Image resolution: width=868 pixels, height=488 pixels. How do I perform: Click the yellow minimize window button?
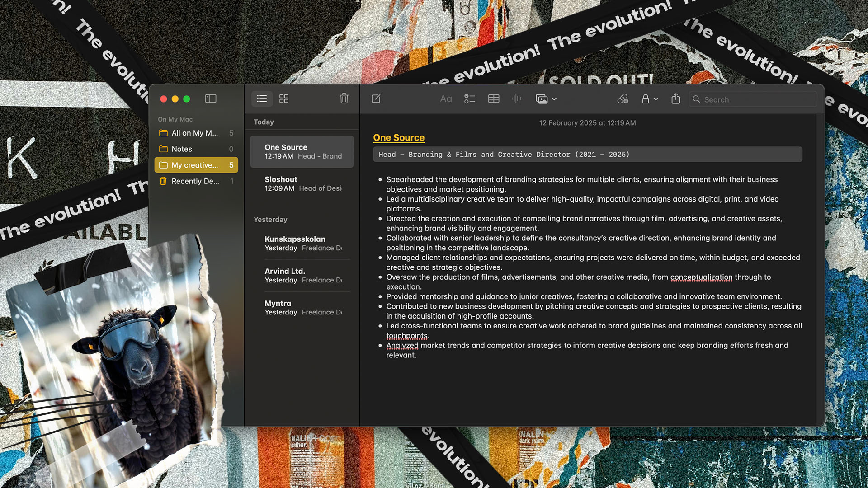[175, 99]
